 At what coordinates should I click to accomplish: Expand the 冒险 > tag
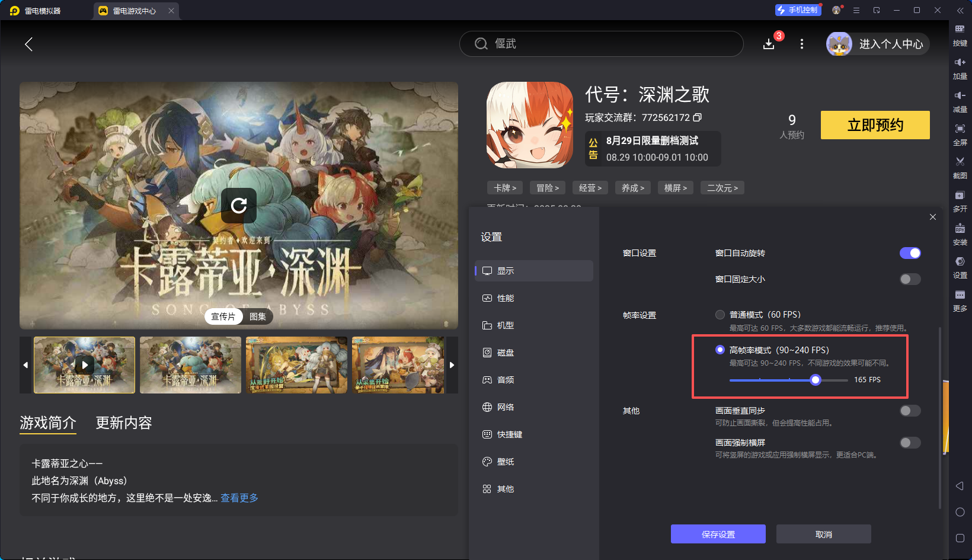[x=548, y=188]
